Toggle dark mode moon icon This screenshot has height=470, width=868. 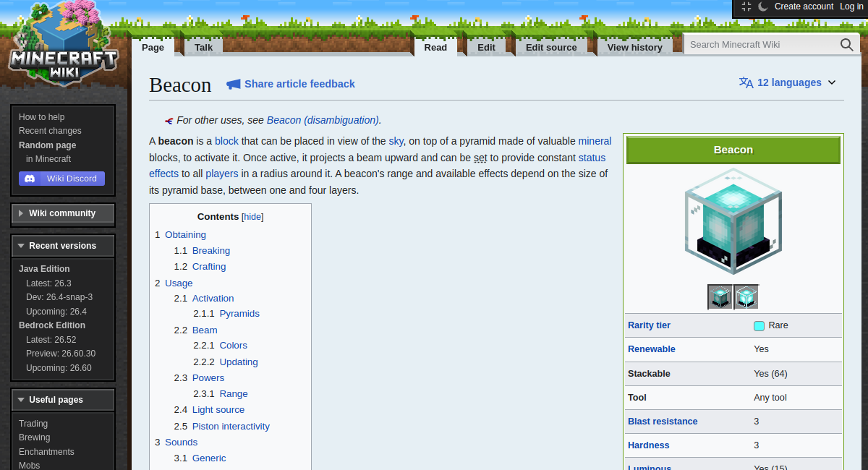763,7
